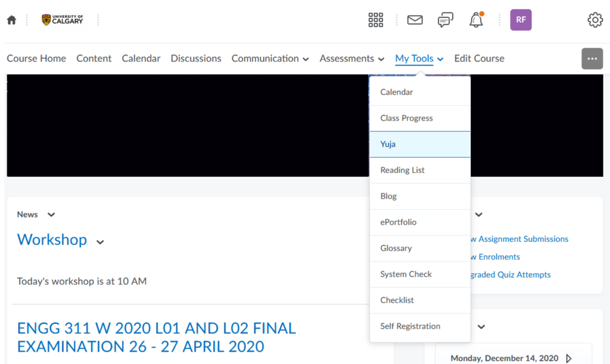
Task: Select Glossary menu entry
Action: [x=420, y=248]
